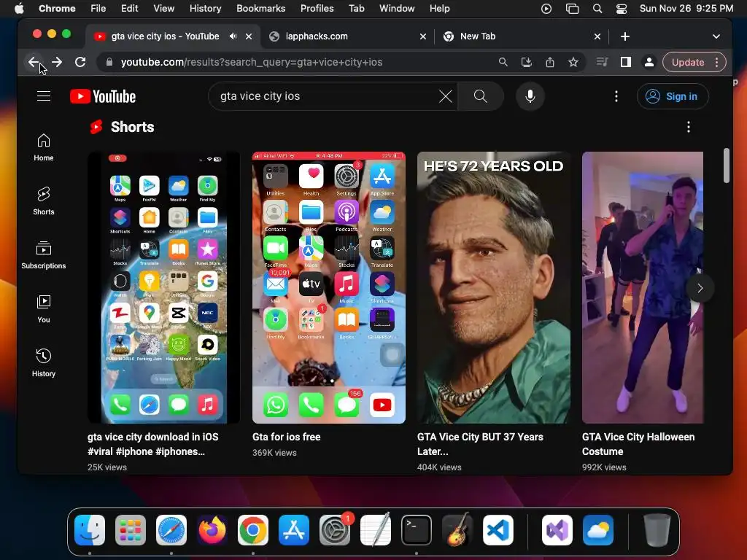747x560 pixels.
Task: Go back using browser back arrow
Action: tap(33, 62)
